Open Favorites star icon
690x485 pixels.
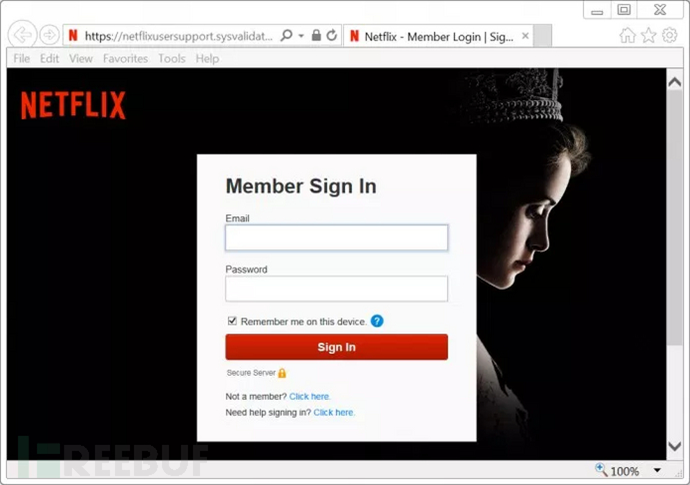[649, 36]
